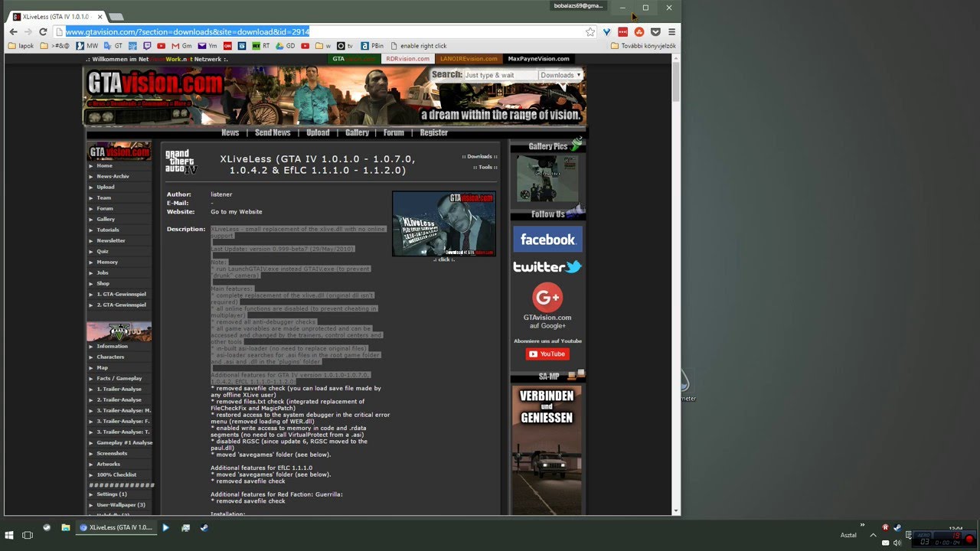Viewport: 980px width, 551px height.
Task: Show hidden system tray icons
Action: point(873,535)
